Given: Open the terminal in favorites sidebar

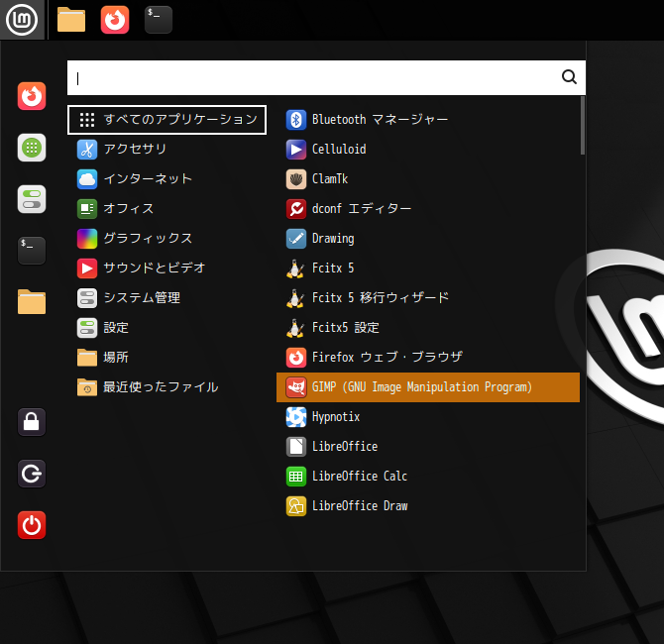Looking at the screenshot, I should pyautogui.click(x=32, y=251).
